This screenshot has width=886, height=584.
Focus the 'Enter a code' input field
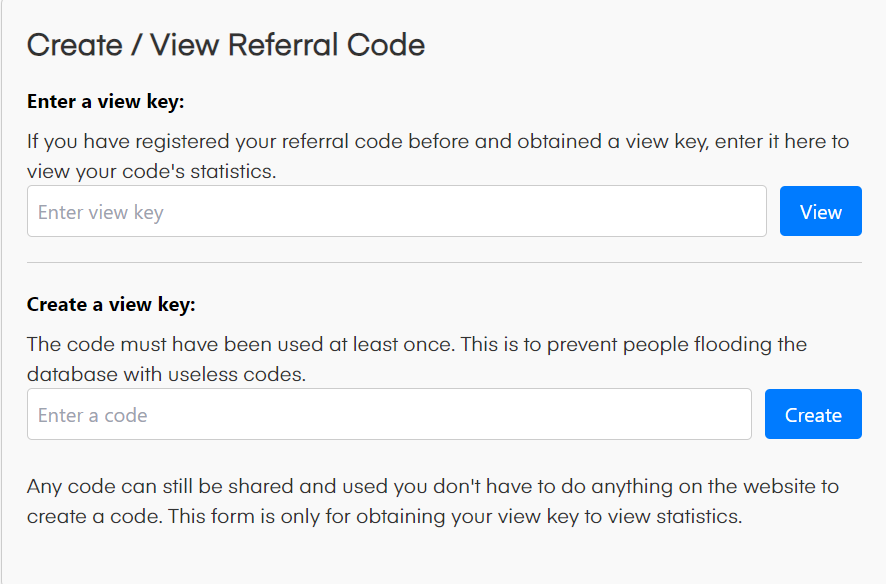[x=389, y=414]
